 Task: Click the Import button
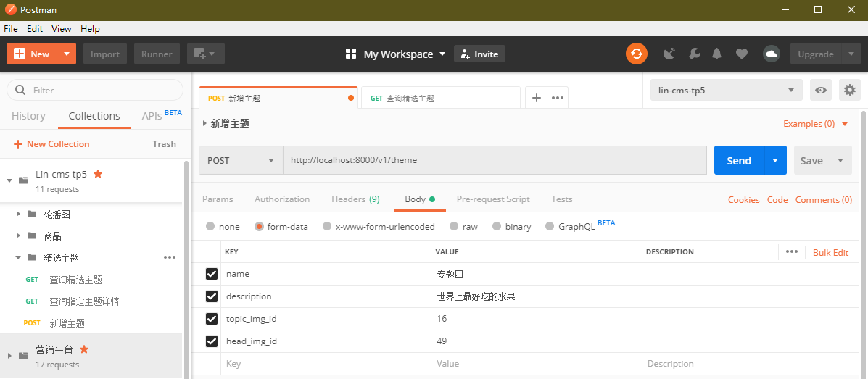(105, 54)
